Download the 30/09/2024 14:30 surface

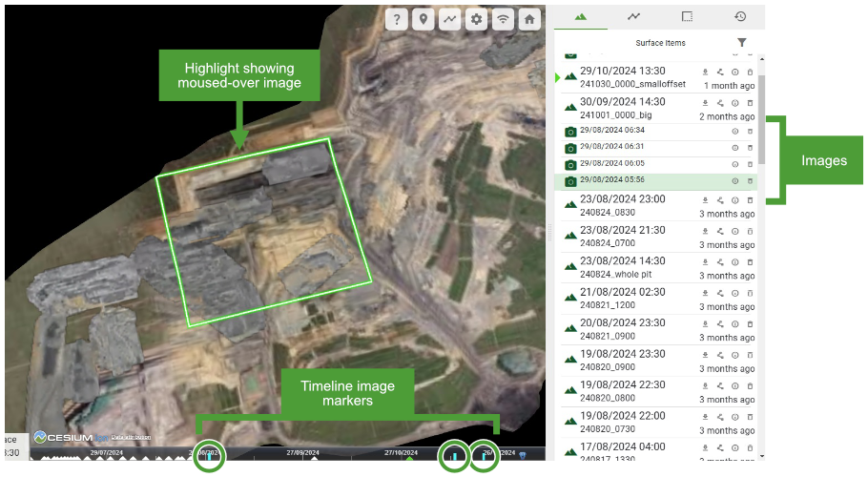705,103
